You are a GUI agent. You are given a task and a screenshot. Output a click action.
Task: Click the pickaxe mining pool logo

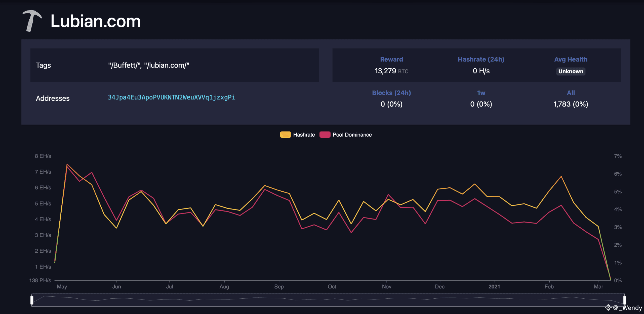click(x=32, y=21)
